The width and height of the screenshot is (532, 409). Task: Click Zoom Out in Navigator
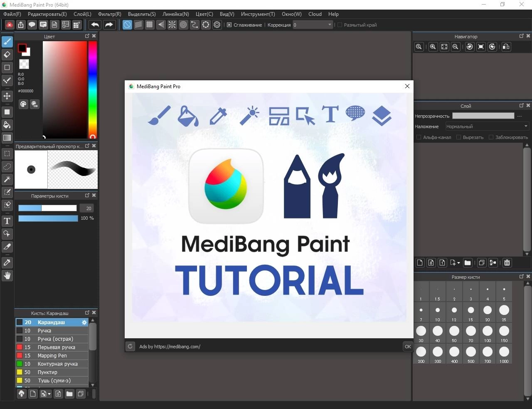point(456,47)
